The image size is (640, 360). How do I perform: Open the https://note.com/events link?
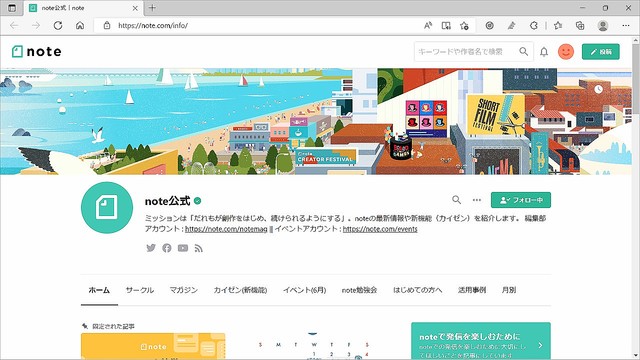pos(380,229)
